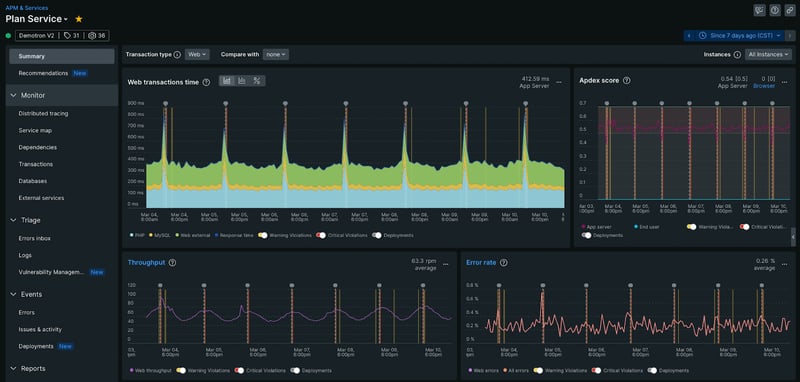This screenshot has height=382, width=800.
Task: Favorite Plan Service with the star icon
Action: 79,19
